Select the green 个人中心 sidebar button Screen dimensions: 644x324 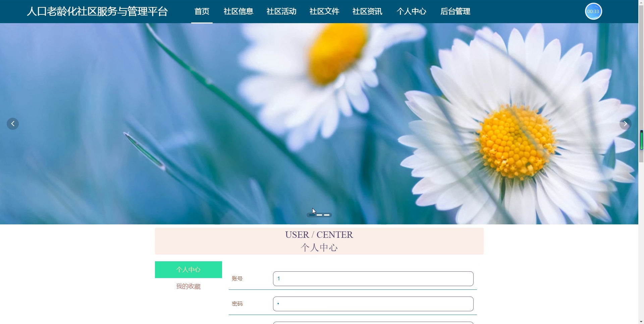click(x=189, y=270)
